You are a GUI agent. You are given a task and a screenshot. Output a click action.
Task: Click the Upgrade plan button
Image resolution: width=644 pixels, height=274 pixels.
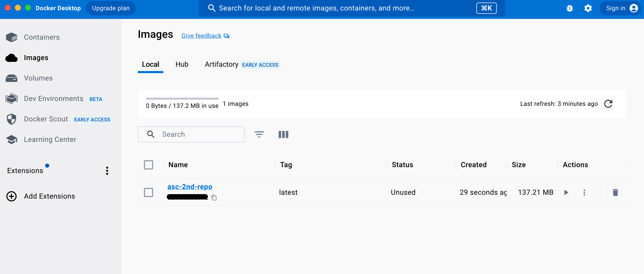click(111, 8)
